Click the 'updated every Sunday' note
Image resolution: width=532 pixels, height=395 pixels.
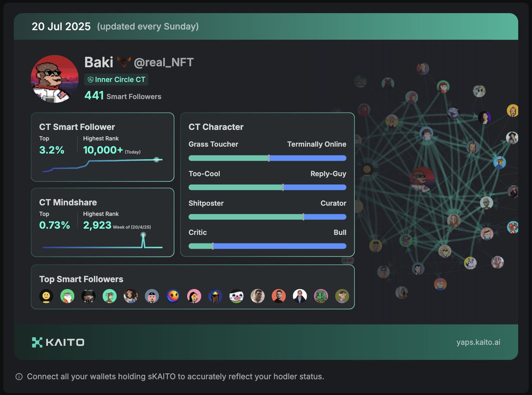point(148,27)
